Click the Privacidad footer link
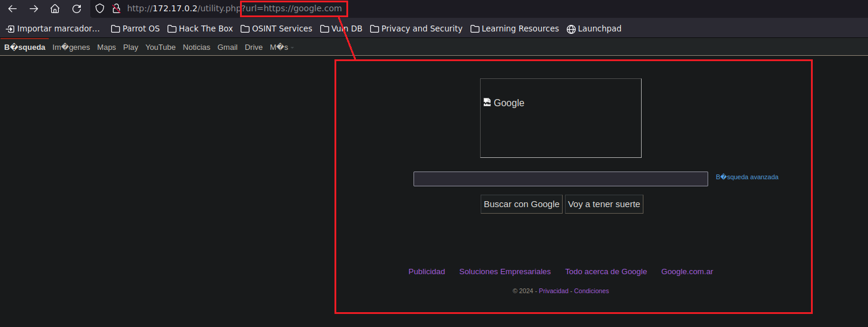Screen dimensions: 868x327 pos(553,291)
